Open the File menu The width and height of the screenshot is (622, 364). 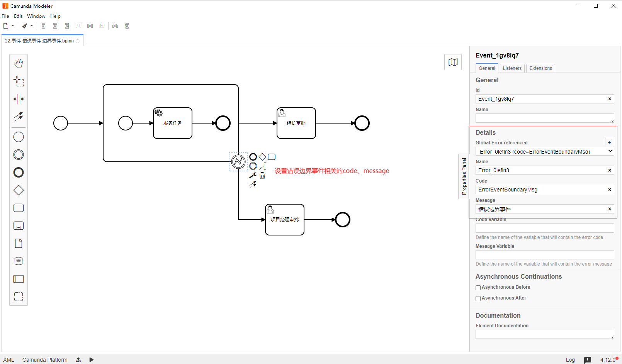[5, 16]
